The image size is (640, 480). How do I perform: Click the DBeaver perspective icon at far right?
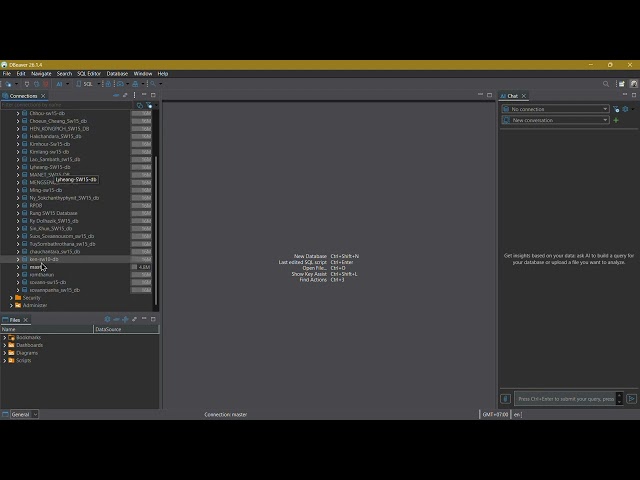pos(633,84)
